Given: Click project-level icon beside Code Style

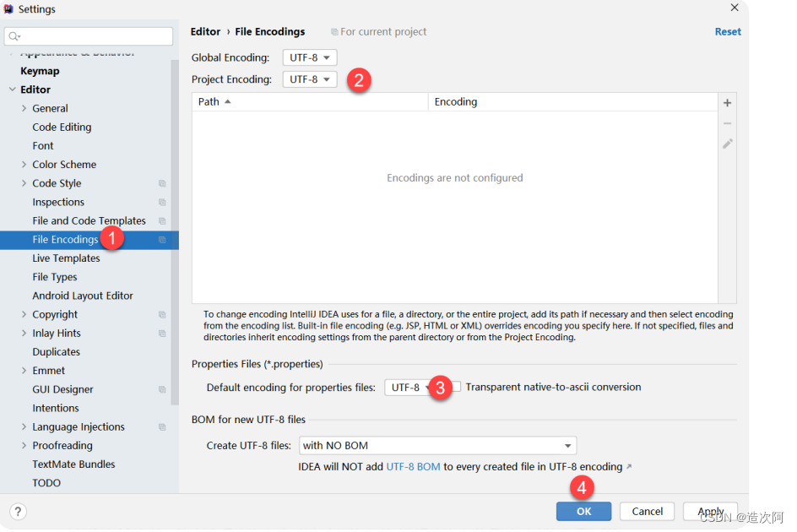Looking at the screenshot, I should pos(162,183).
